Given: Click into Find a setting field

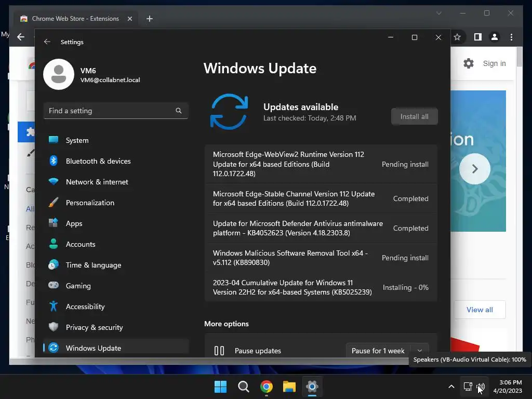Looking at the screenshot, I should [116, 111].
